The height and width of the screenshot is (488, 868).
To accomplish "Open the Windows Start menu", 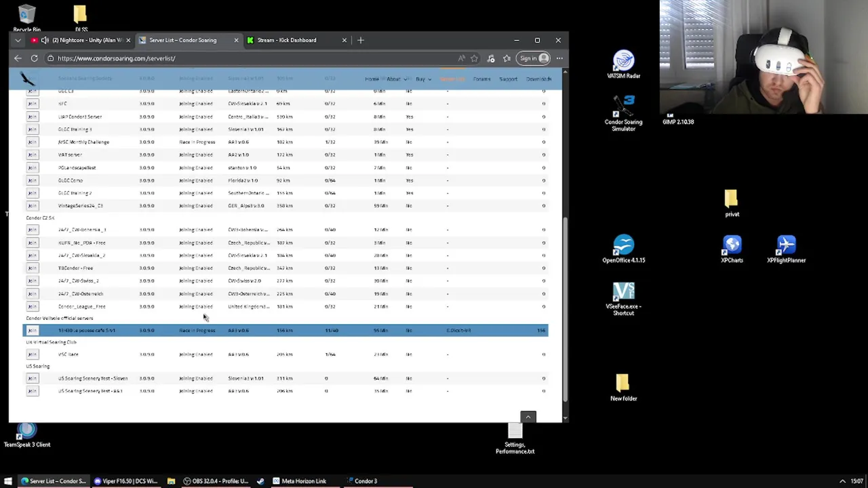I will (x=8, y=481).
